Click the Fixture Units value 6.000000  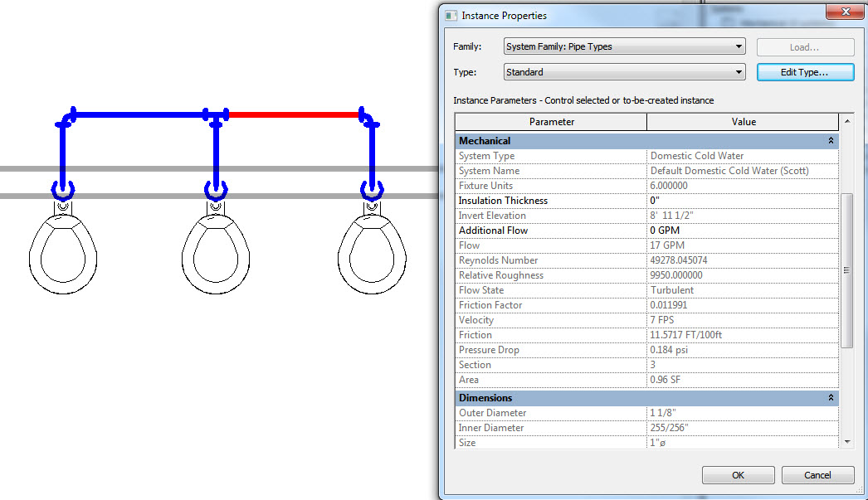pos(743,186)
